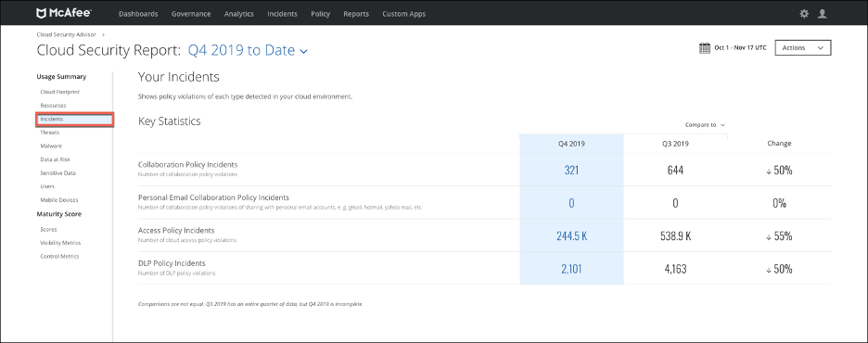Click the Q3 2019 value 4,163

pos(675,270)
